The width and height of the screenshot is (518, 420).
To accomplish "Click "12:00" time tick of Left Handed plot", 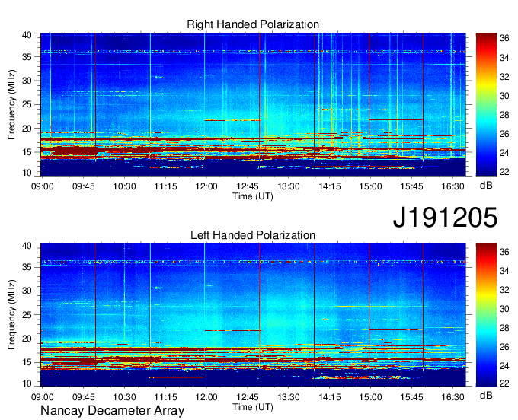I will pos(206,397).
